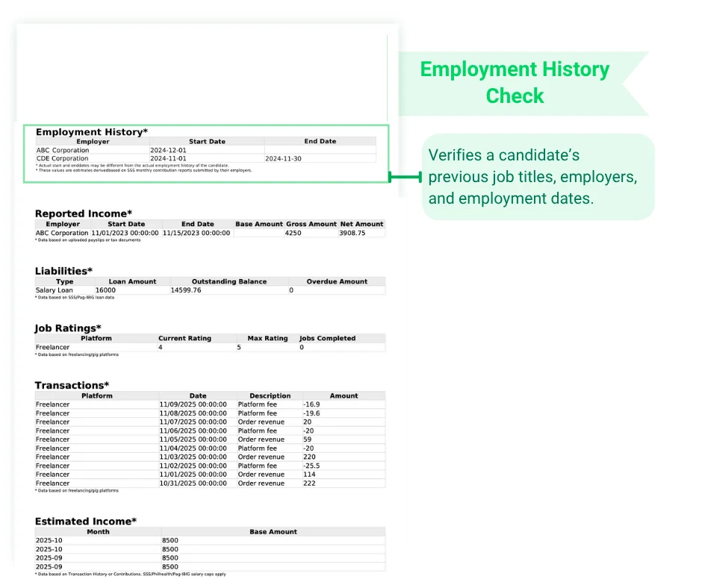
Task: Select the '11/07/2025 00:00:00' transaction date
Action: tap(193, 422)
